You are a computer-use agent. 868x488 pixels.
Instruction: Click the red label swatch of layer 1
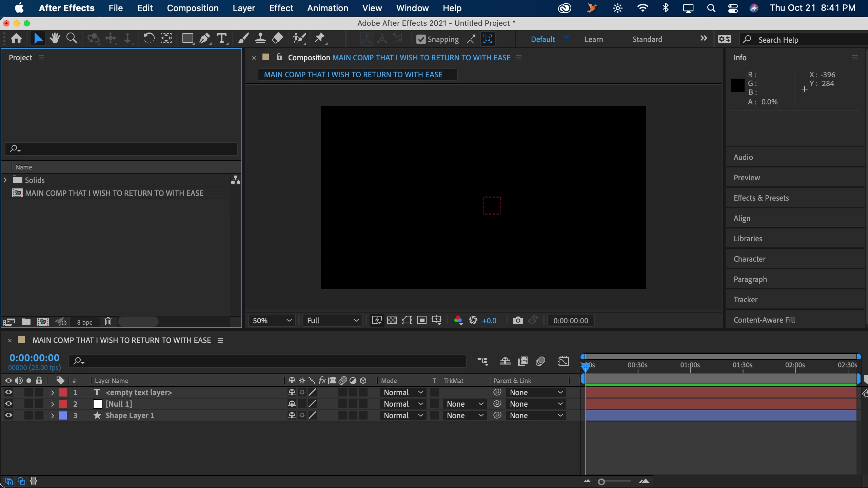tap(63, 392)
